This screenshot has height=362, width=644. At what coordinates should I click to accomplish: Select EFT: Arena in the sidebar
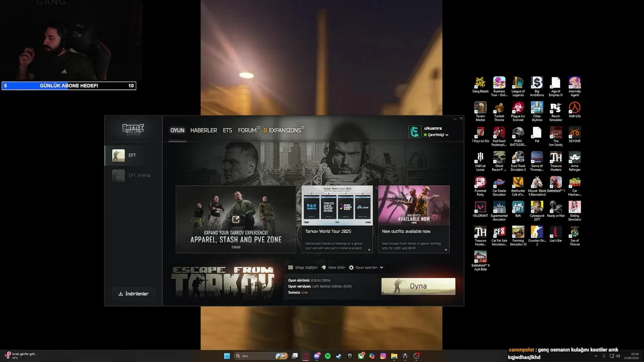coord(133,175)
